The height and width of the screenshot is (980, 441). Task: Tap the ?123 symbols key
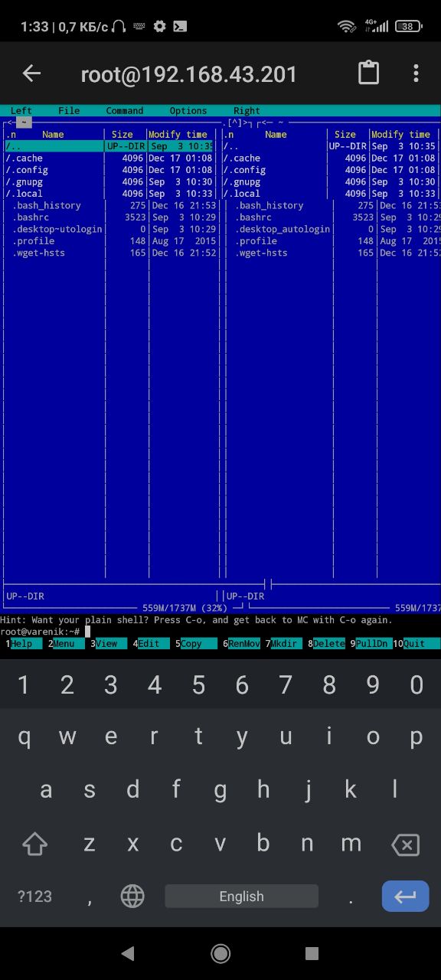pyautogui.click(x=34, y=896)
